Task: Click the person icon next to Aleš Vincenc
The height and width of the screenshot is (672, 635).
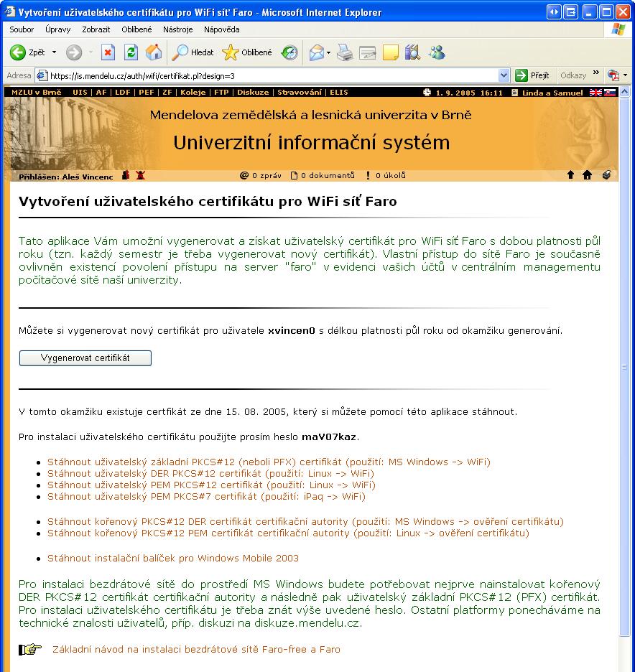Action: 126,175
